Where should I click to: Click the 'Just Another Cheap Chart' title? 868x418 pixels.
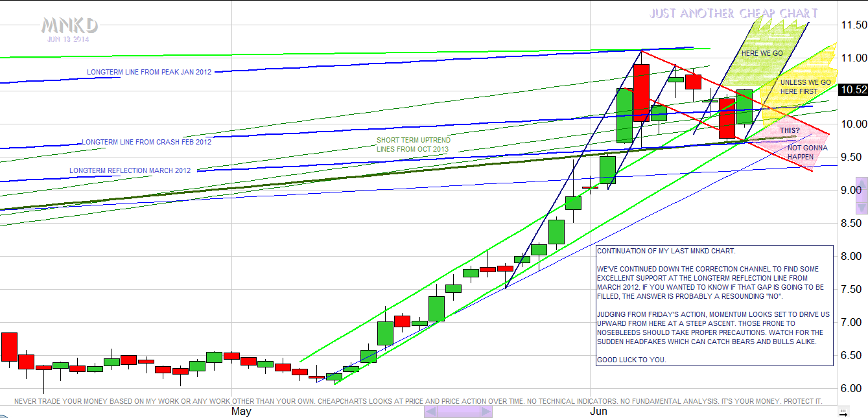tap(734, 14)
